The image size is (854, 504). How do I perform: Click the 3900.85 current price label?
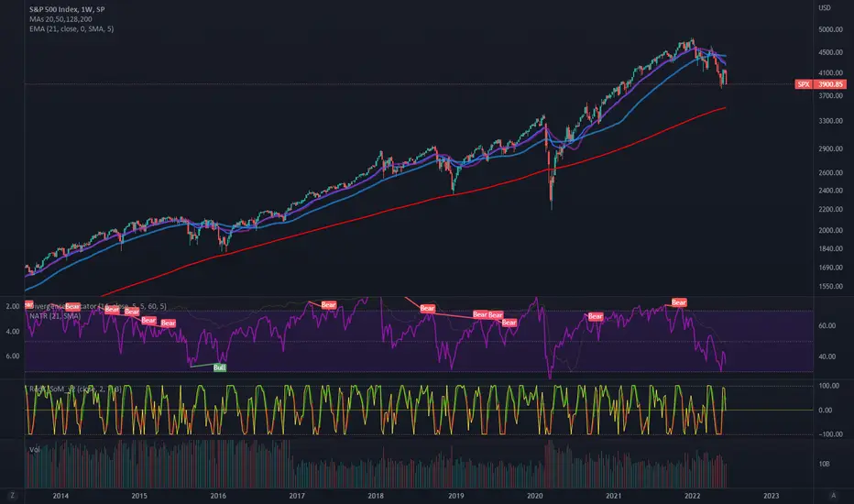[830, 84]
